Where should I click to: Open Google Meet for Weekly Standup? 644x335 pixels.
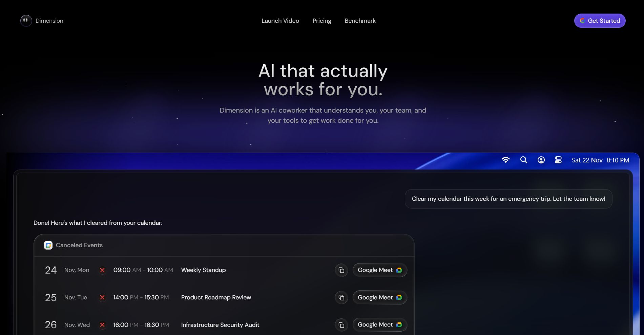(380, 270)
